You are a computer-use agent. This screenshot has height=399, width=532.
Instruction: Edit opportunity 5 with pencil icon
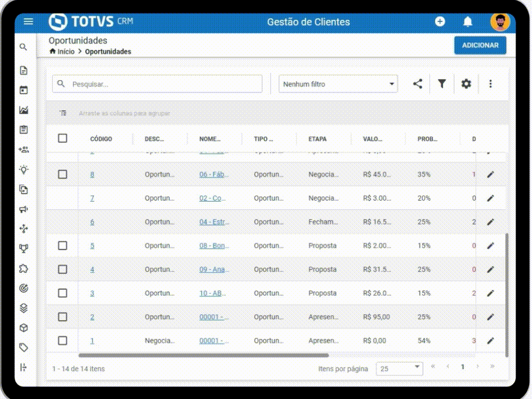click(x=490, y=246)
